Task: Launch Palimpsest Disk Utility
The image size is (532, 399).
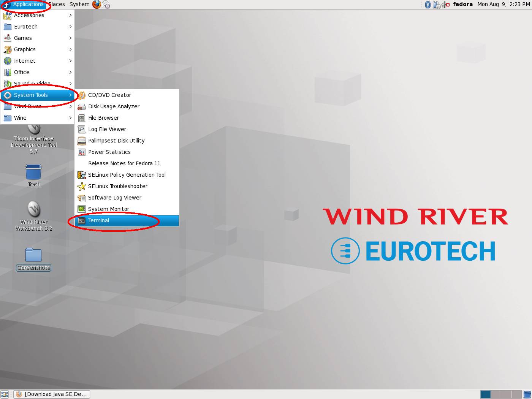Action: pos(127,141)
